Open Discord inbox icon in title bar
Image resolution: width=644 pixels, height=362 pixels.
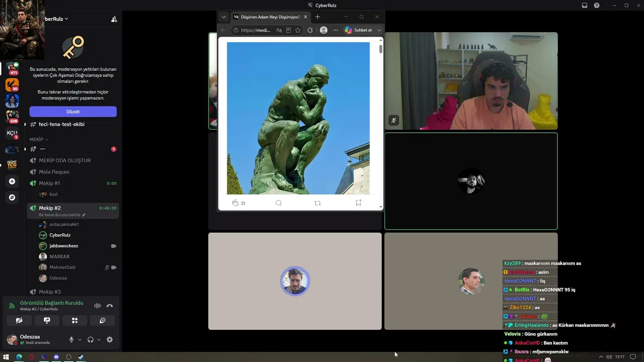[x=585, y=6]
